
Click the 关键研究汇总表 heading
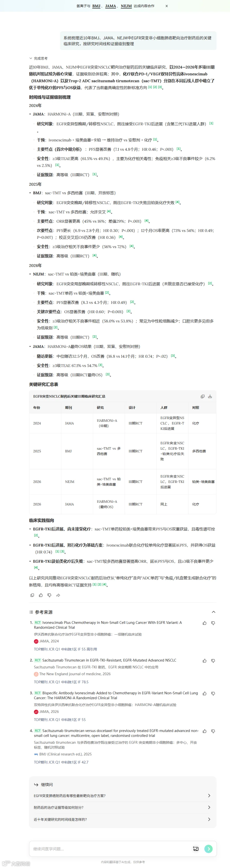tap(43, 384)
